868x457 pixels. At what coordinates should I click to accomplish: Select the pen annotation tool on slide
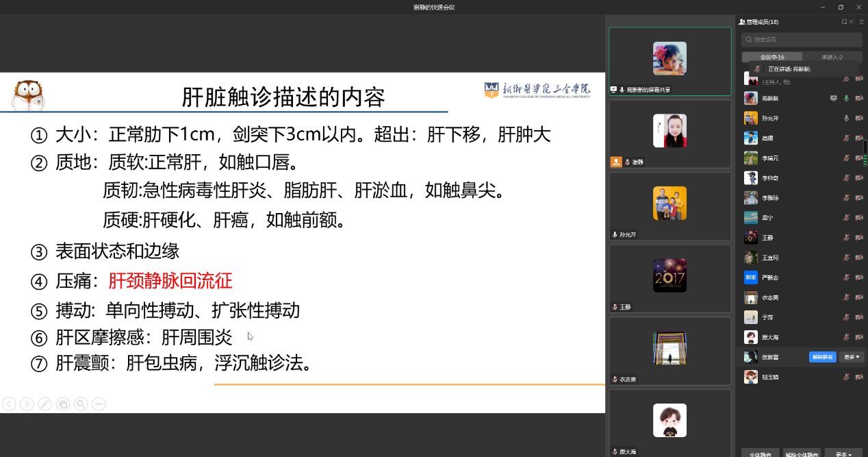(44, 404)
